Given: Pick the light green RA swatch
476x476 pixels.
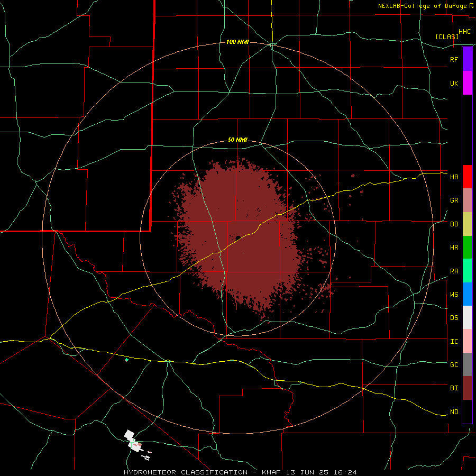Looking at the screenshot, I should 467,271.
